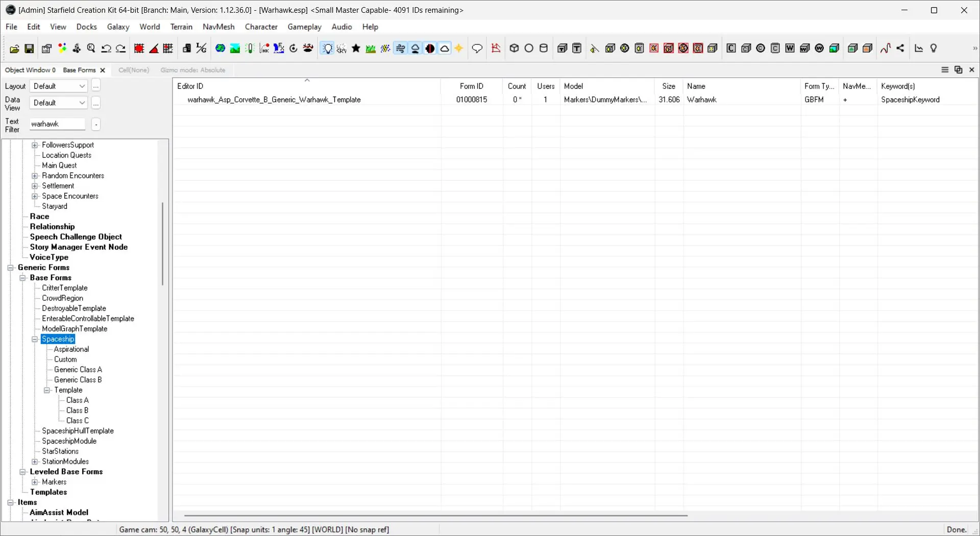Select the sphere primitive icon

[x=529, y=48]
